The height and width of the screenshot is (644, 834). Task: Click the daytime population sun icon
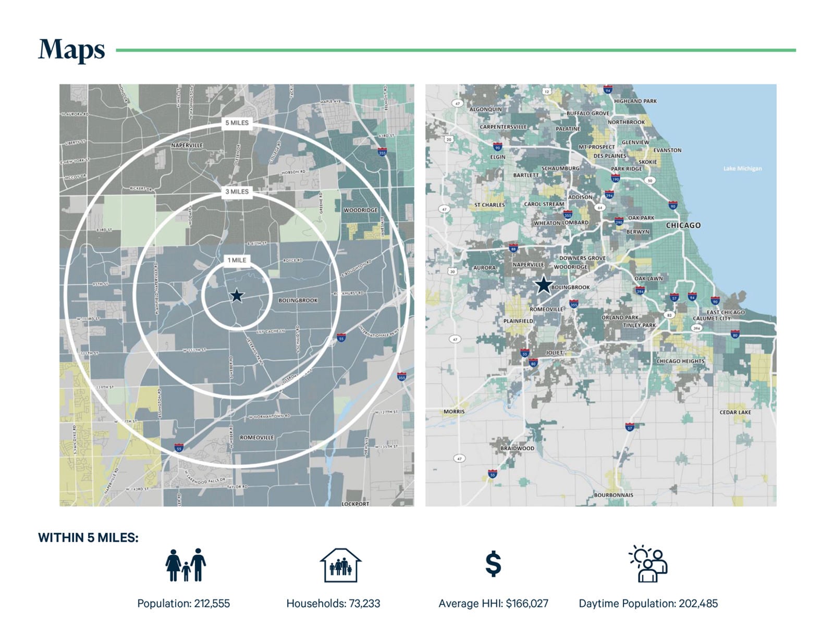click(x=648, y=564)
